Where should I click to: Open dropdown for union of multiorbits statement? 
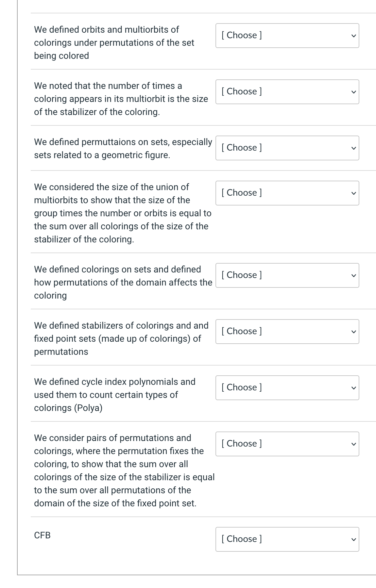(x=287, y=193)
